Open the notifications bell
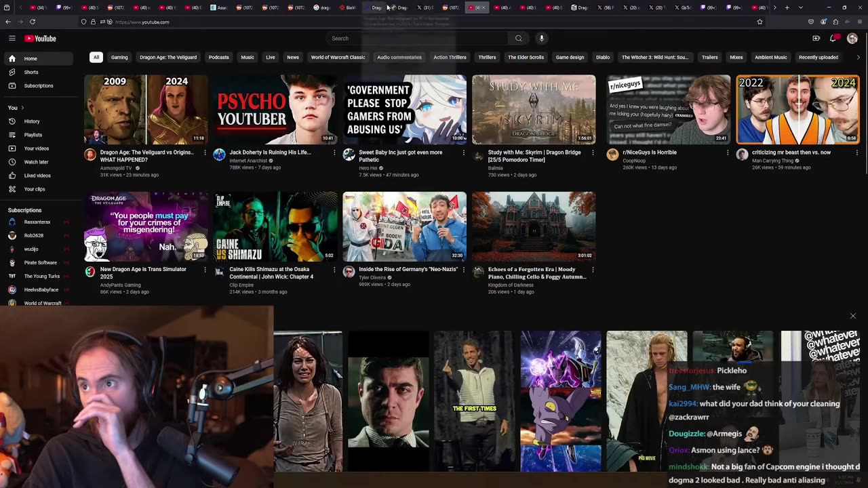Screen dimensions: 868x488 [833, 39]
